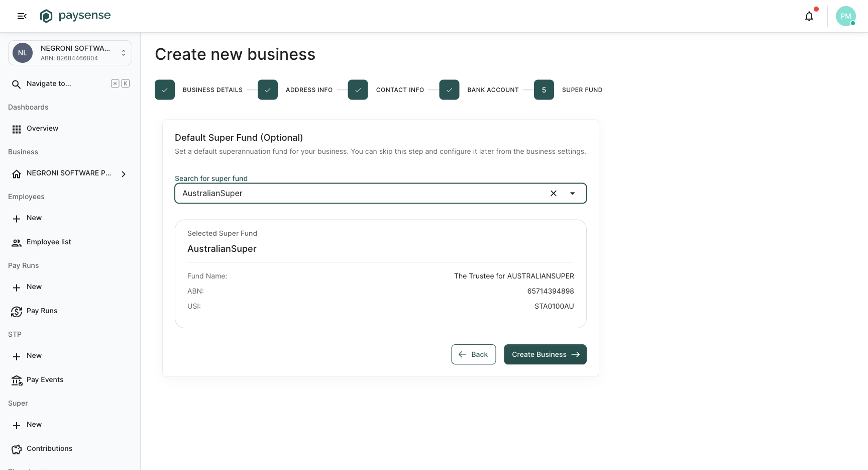This screenshot has width=868, height=470.
Task: Go to the Contact Info step checkmark
Action: (358, 90)
